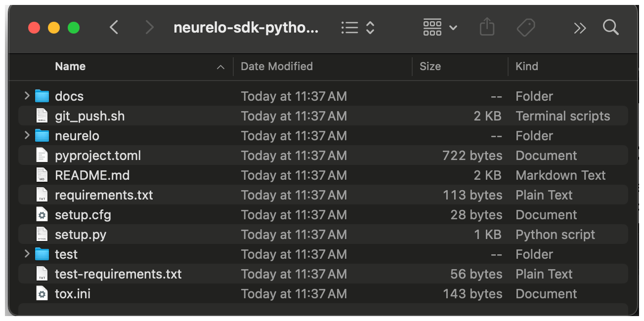Open the Search magnifier icon

pos(611,28)
